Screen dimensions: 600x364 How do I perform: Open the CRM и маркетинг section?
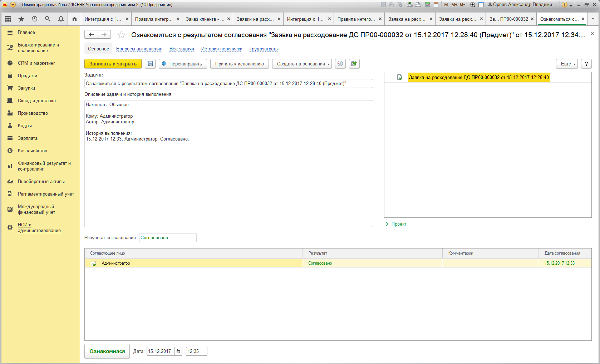pos(36,63)
